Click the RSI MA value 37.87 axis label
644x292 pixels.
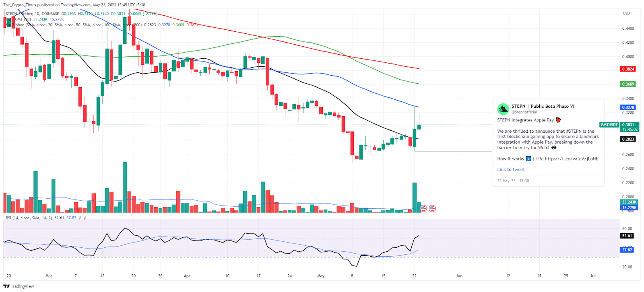[627, 250]
